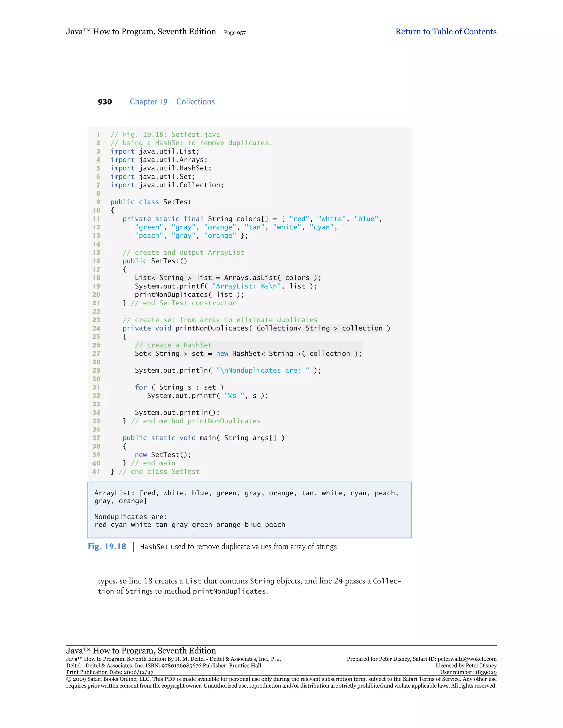Click the Collections chapter title
The image size is (563, 728).
pyautogui.click(x=195, y=102)
